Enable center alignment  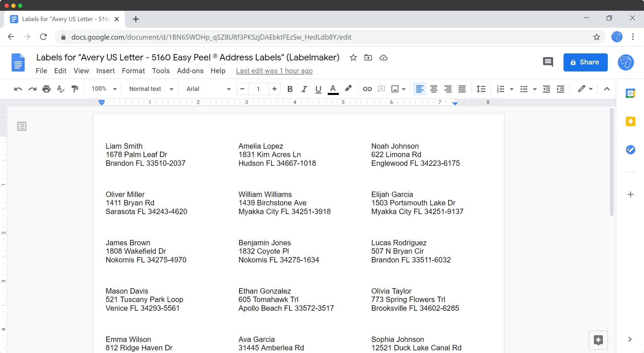[x=434, y=89]
